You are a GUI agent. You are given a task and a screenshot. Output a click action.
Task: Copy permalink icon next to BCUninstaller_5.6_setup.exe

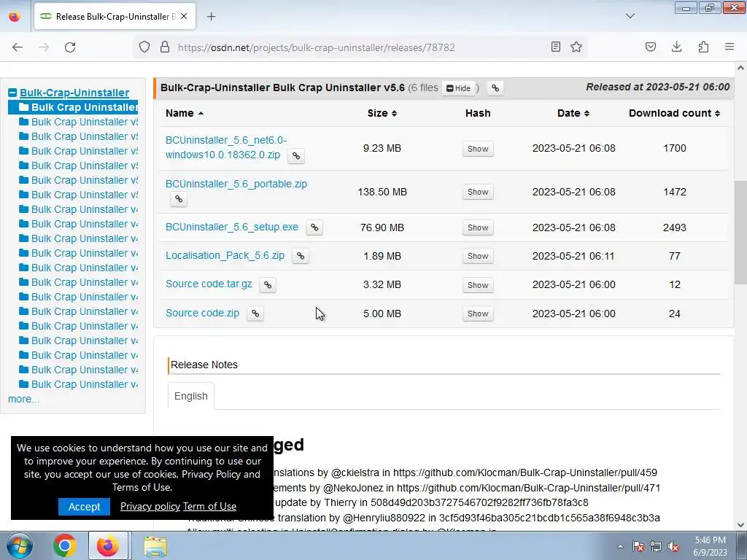pos(314,227)
